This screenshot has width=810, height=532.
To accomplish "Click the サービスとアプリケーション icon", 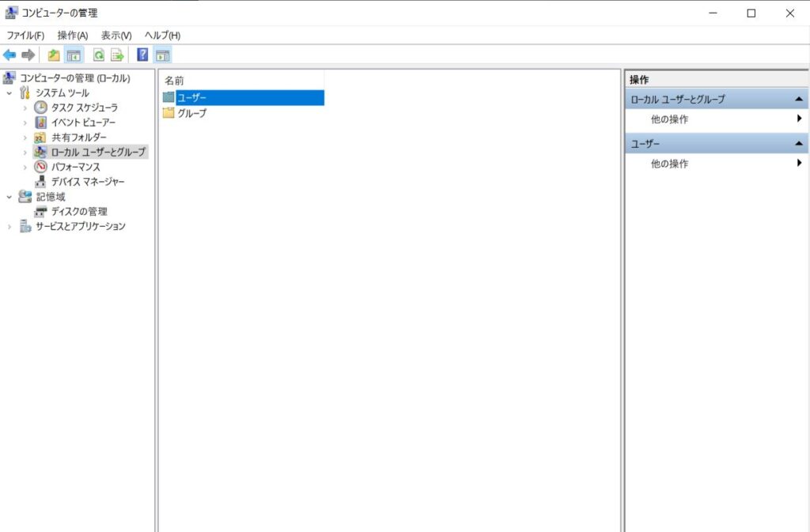I will (x=25, y=226).
